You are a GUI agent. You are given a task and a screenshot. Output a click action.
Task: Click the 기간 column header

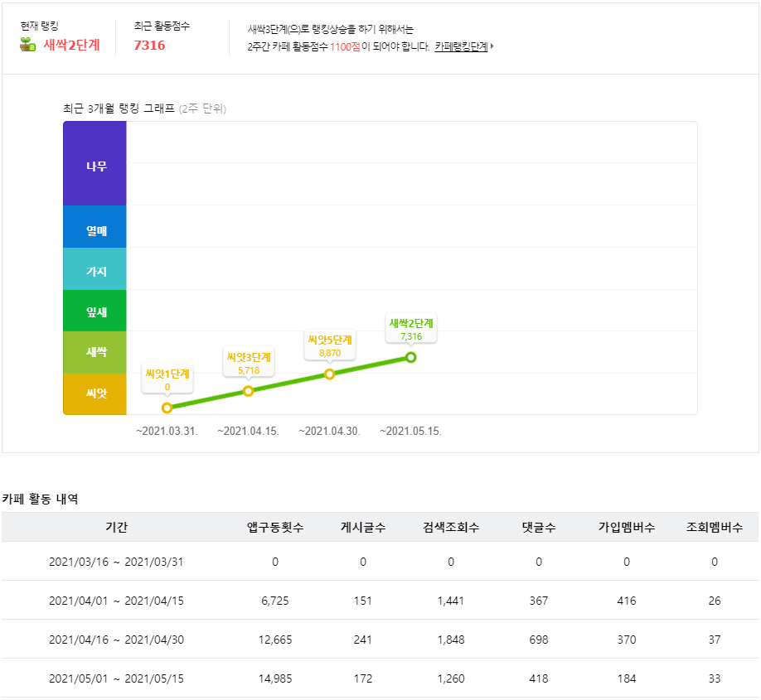tap(117, 527)
